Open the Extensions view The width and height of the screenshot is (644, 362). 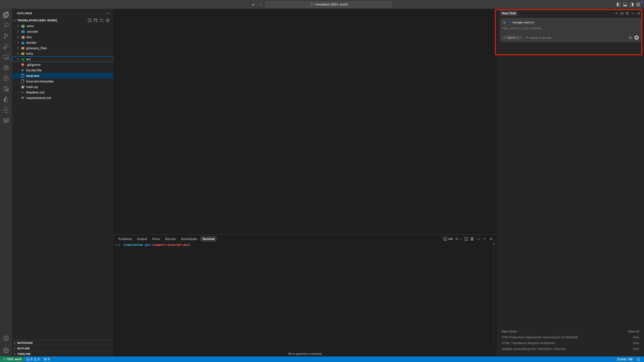6,68
